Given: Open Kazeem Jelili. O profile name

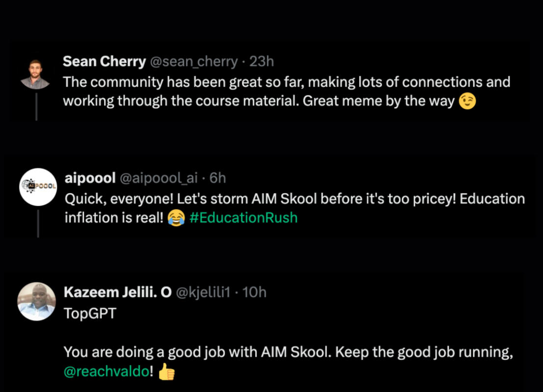Looking at the screenshot, I should (x=117, y=292).
